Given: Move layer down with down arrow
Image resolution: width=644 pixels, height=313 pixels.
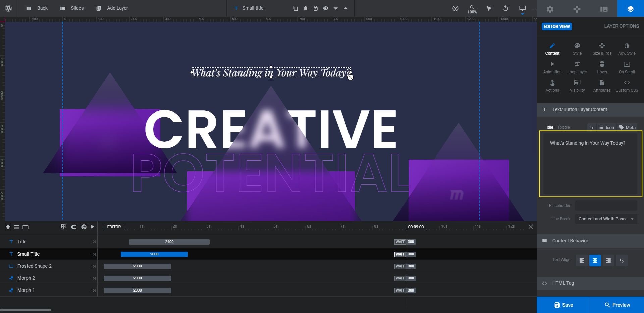Looking at the screenshot, I should point(335,8).
